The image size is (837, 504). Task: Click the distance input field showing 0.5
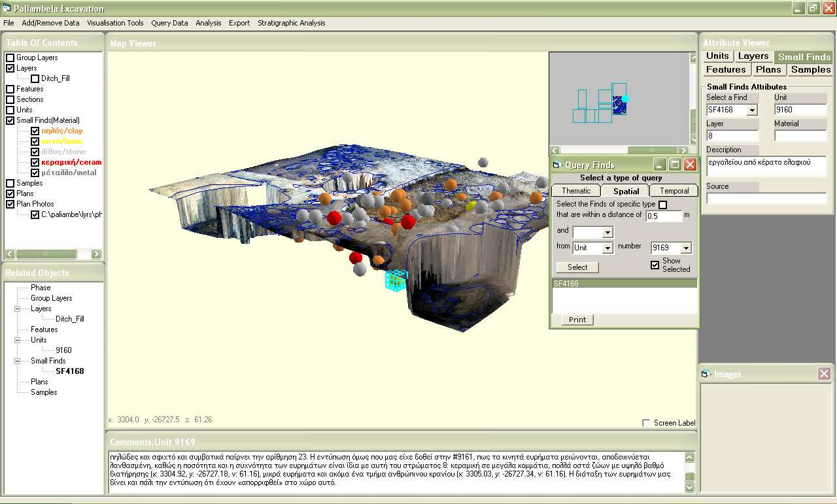pos(664,216)
